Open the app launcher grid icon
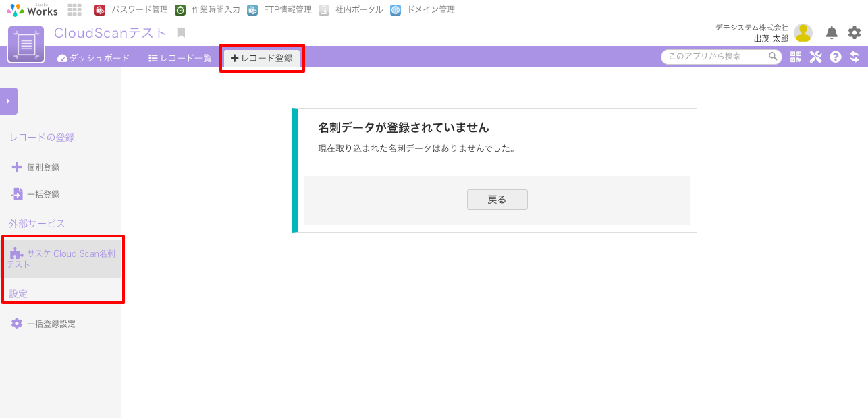Screen dimensions: 868x418 pos(74,9)
